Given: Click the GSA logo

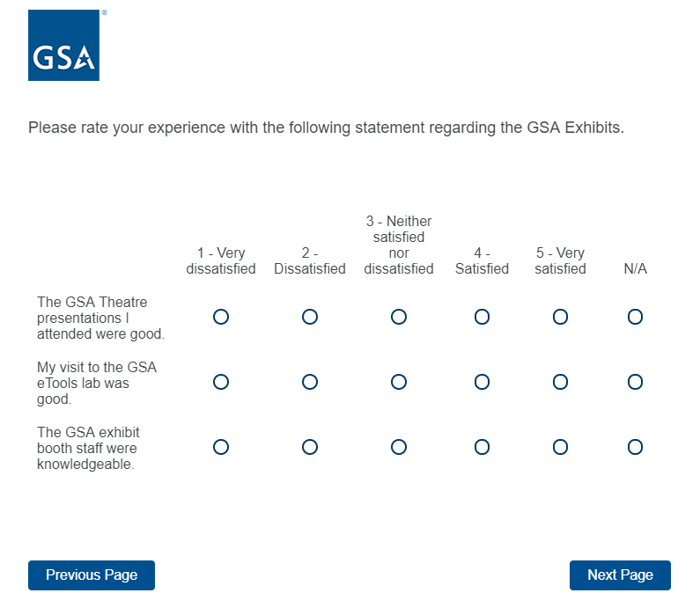Looking at the screenshot, I should coord(63,46).
